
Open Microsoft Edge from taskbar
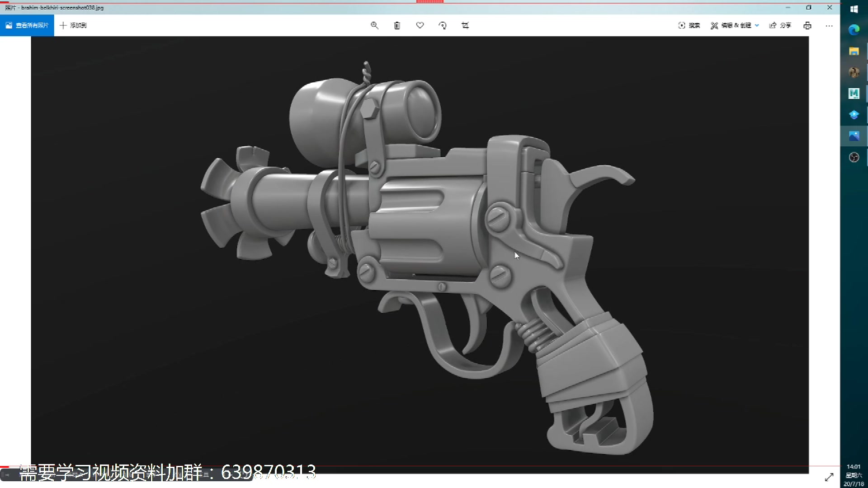pos(854,30)
